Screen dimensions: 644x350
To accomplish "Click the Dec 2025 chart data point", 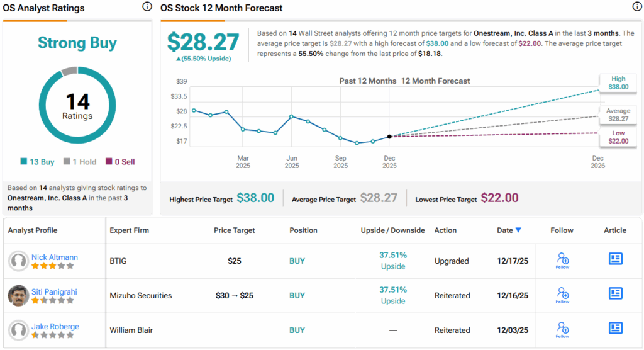I will pos(390,136).
